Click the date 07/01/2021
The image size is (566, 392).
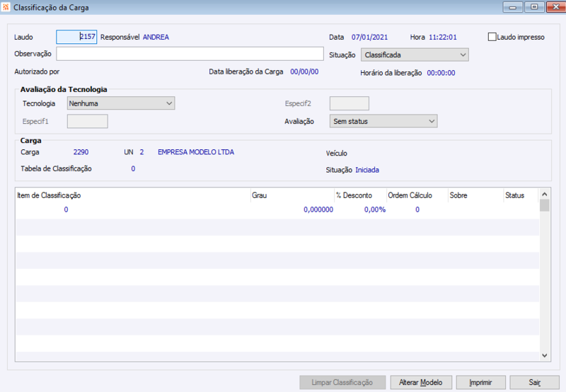tap(369, 37)
